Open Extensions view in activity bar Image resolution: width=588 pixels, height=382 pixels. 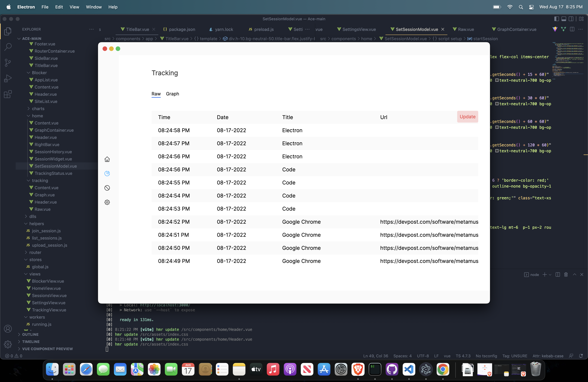(x=8, y=94)
